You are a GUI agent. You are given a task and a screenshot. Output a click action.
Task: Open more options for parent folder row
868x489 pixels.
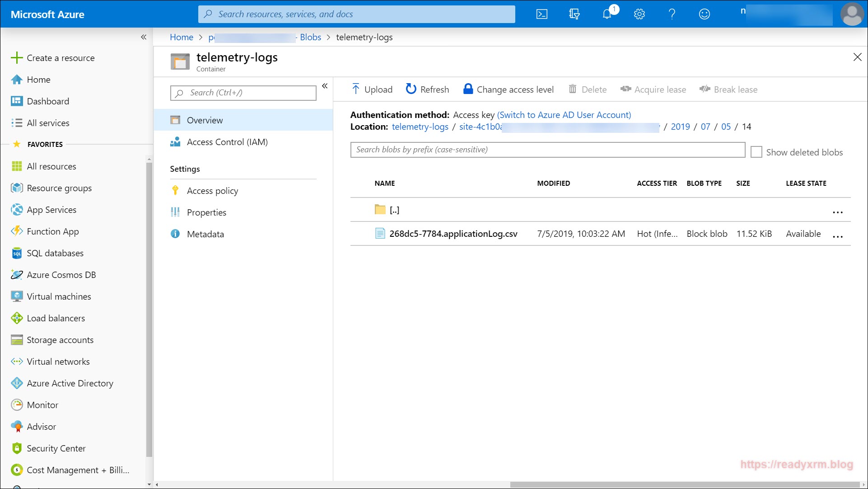[837, 212]
